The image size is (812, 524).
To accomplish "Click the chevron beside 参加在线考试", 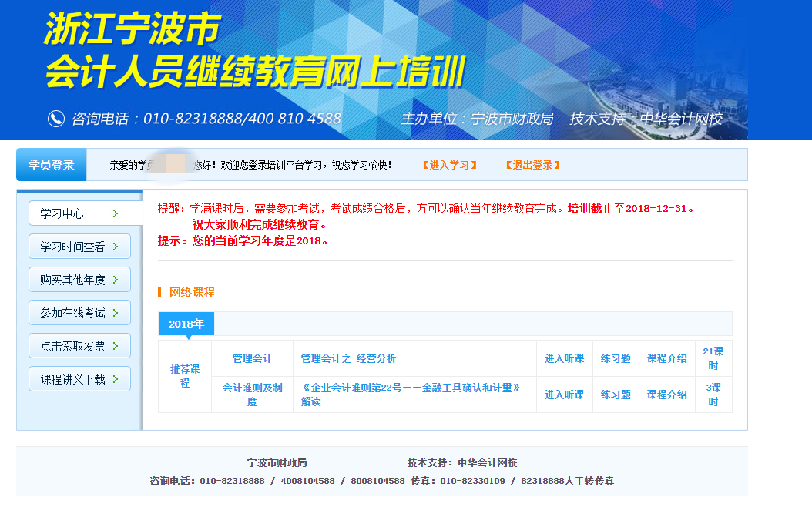I will pos(115,313).
